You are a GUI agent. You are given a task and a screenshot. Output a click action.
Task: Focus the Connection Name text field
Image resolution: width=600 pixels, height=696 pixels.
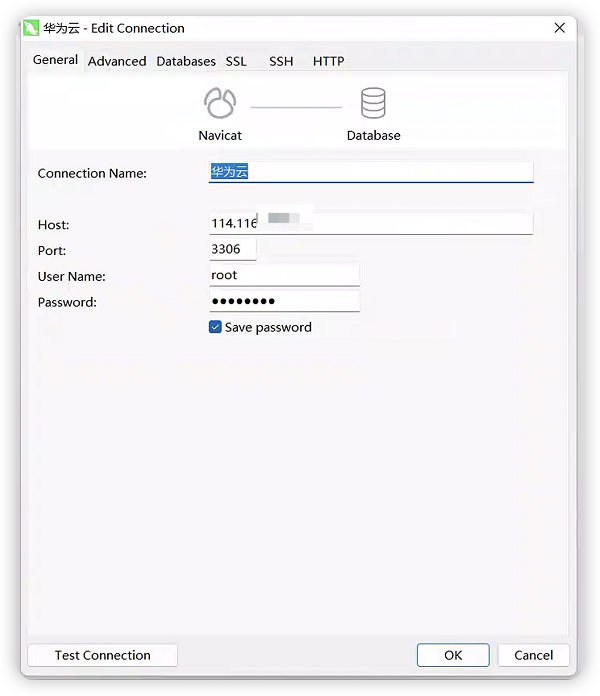point(370,172)
